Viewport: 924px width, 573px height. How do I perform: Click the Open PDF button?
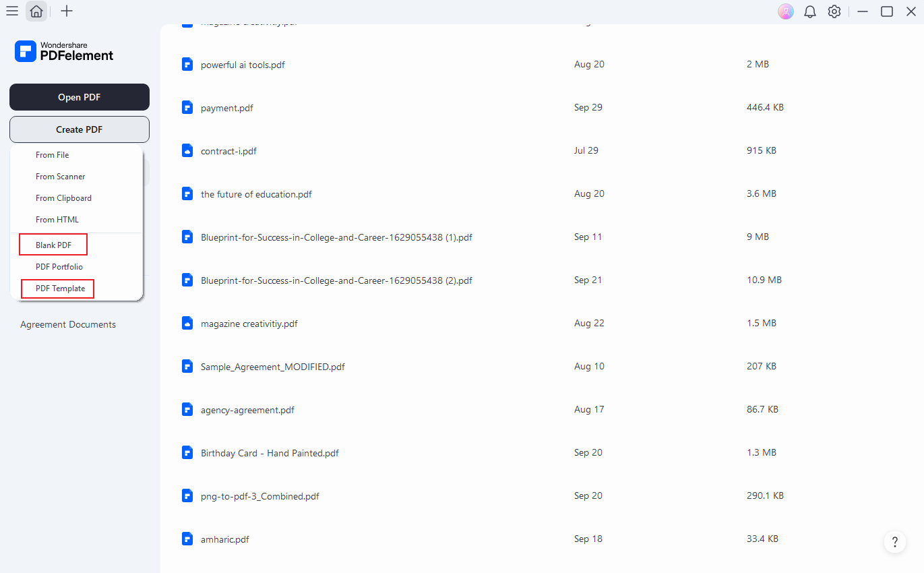[x=80, y=97]
